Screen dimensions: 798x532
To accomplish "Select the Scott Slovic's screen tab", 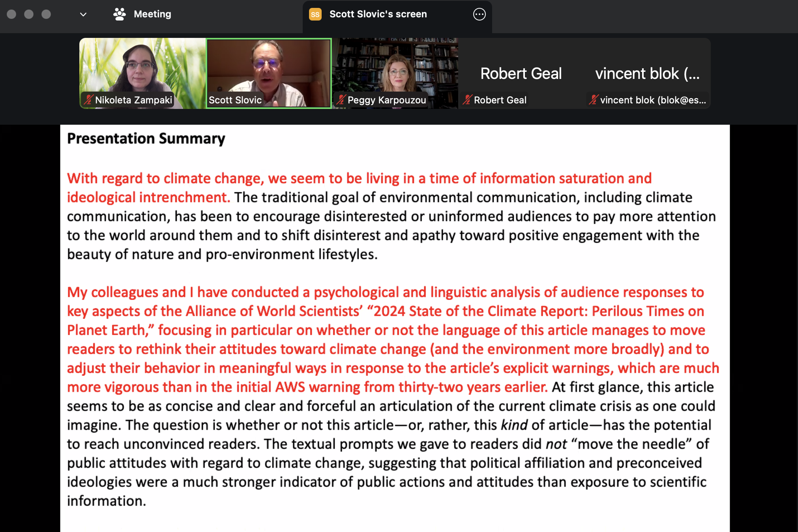I will [378, 14].
